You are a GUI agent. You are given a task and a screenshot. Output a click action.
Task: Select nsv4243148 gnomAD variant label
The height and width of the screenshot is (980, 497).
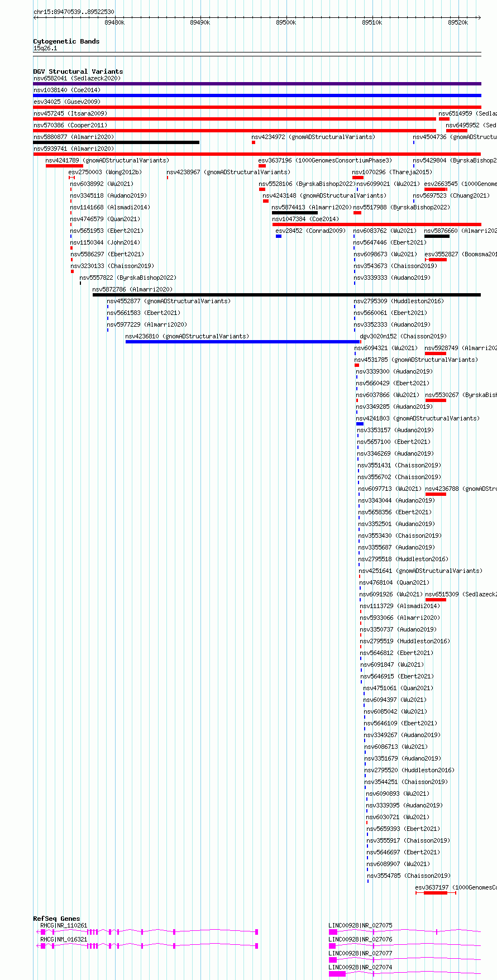[324, 195]
